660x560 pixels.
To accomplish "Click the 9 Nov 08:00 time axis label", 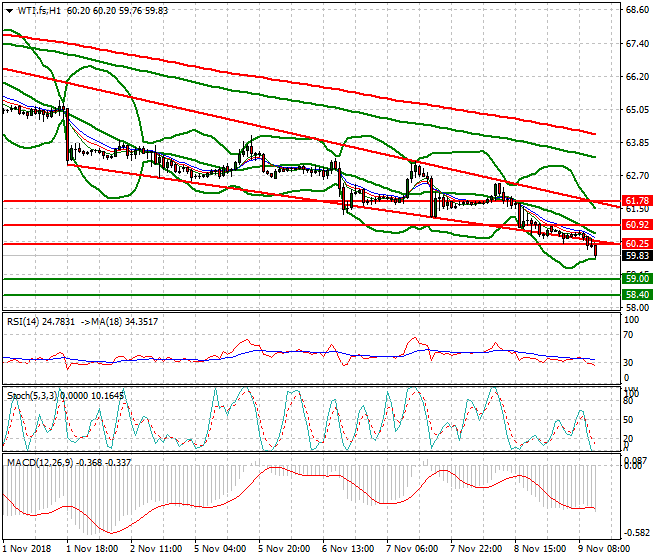I will 604,549.
